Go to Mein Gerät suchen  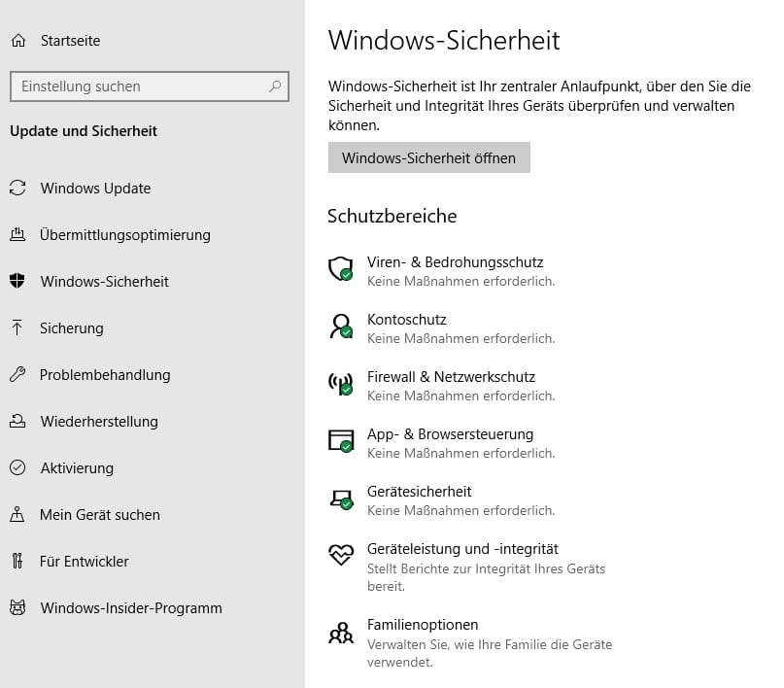tap(99, 515)
